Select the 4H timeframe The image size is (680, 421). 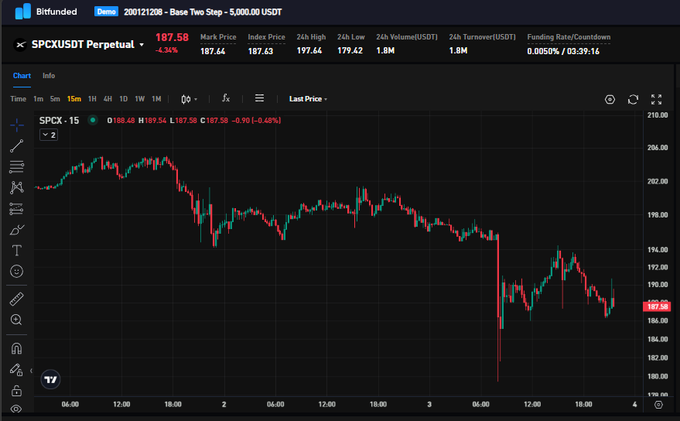108,99
